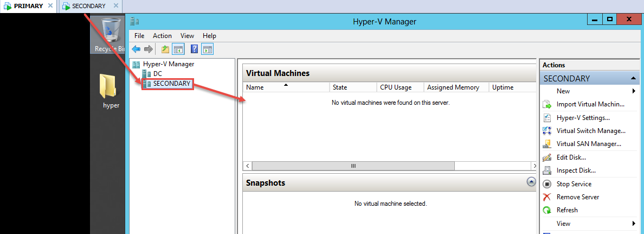Click the Stop Service icon
This screenshot has height=234, width=644.
tap(546, 184)
